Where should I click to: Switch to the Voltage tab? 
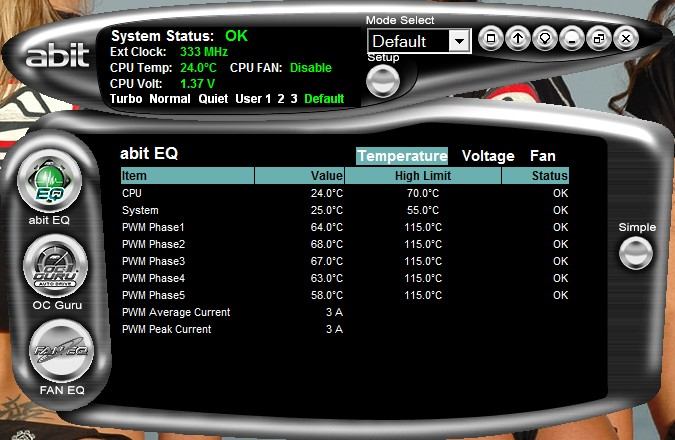click(488, 156)
